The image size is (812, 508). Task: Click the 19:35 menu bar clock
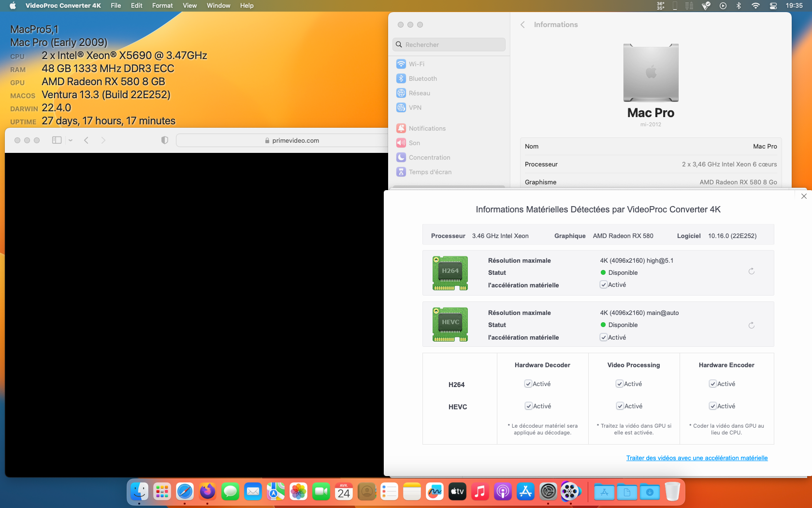794,6
